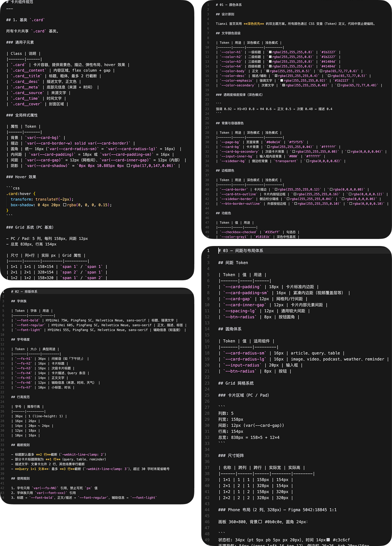Click the rgba(17,0,147,0.06) shadow color swatch
Viewport: 392px width, 546px height.
click(x=128, y=166)
